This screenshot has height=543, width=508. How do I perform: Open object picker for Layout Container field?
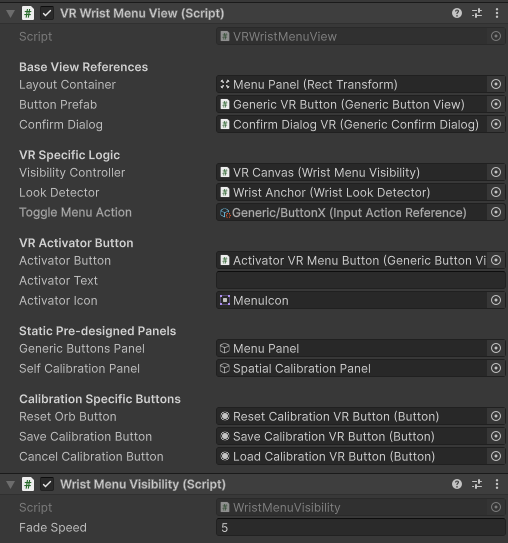pyautogui.click(x=496, y=84)
